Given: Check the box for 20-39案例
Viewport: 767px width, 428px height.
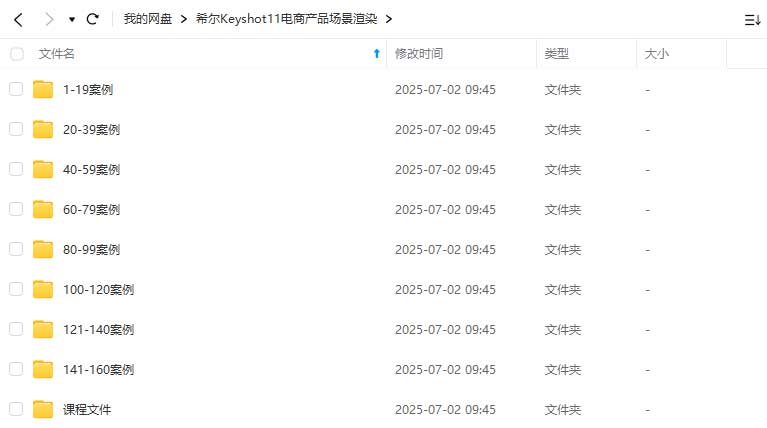Looking at the screenshot, I should click(x=16, y=129).
